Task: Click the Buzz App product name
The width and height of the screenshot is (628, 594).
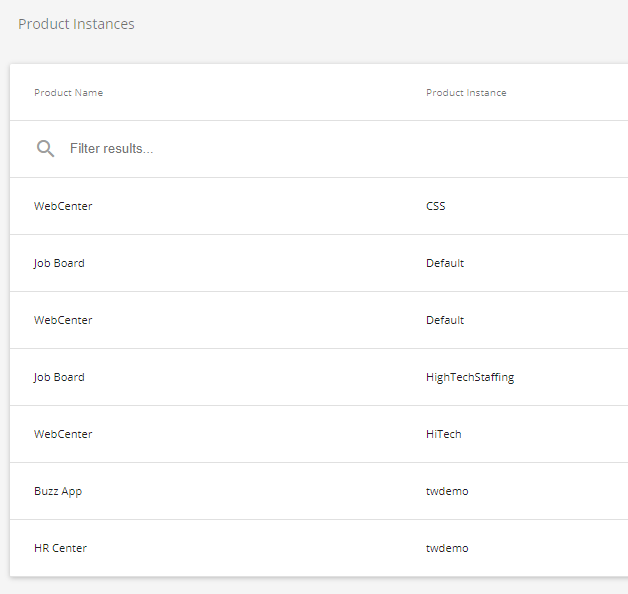Action: coord(58,491)
